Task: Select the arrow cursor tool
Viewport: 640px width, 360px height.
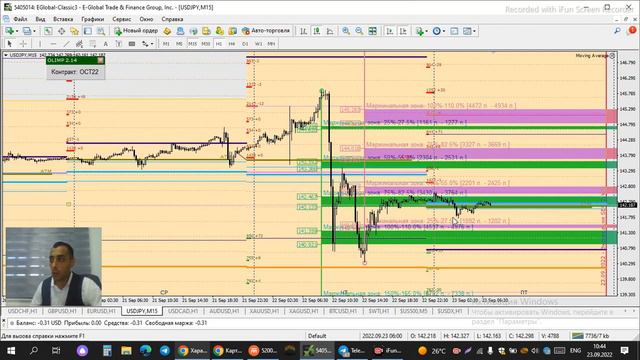Action: tap(10, 44)
